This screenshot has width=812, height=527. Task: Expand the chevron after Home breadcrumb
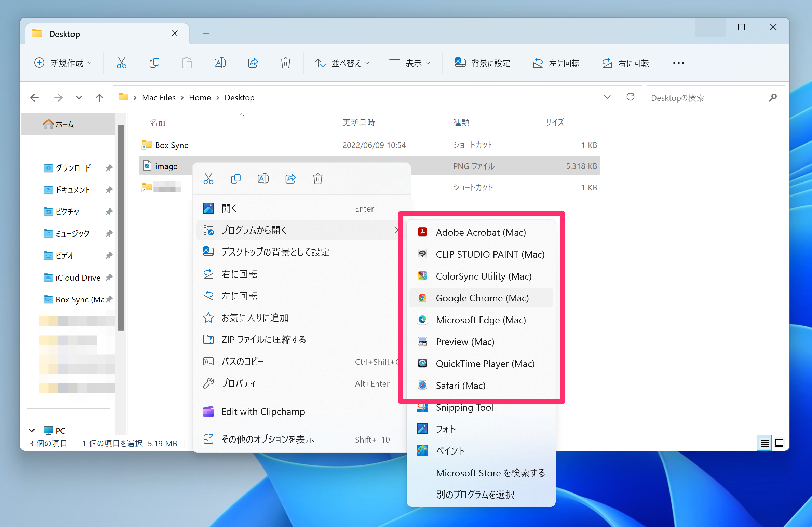click(x=218, y=98)
